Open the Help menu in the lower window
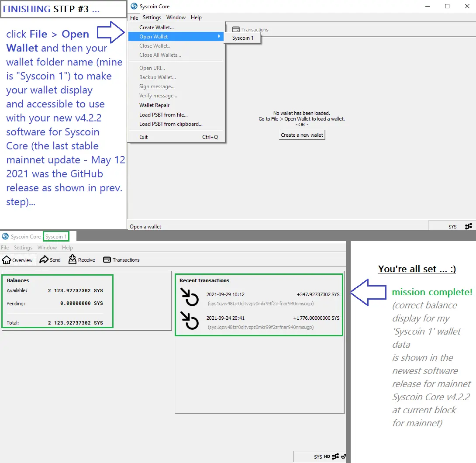Image resolution: width=476 pixels, height=463 pixels. 67,247
